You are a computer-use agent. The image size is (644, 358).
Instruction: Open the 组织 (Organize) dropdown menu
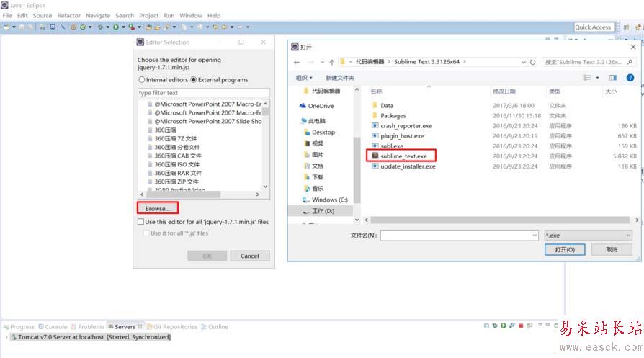coord(304,78)
